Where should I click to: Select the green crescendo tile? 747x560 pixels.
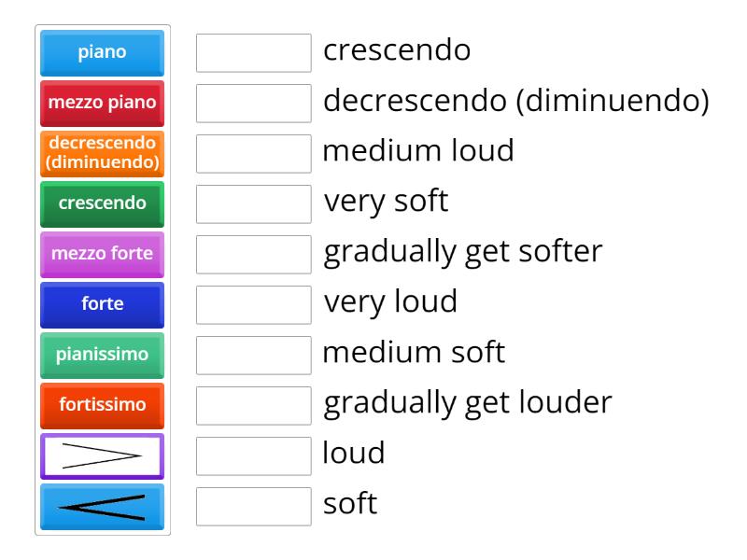(x=101, y=204)
